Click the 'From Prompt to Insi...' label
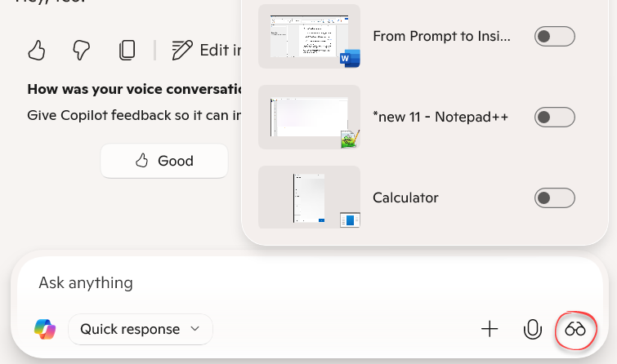 [x=441, y=36]
